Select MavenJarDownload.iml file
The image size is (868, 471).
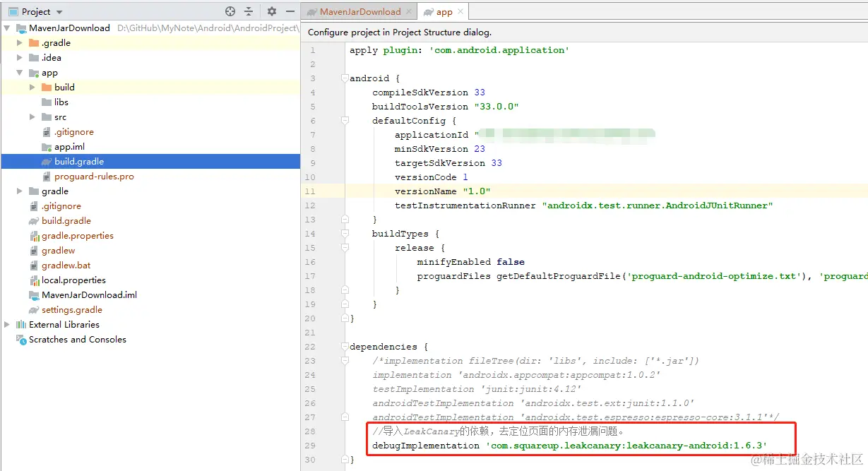pos(89,295)
